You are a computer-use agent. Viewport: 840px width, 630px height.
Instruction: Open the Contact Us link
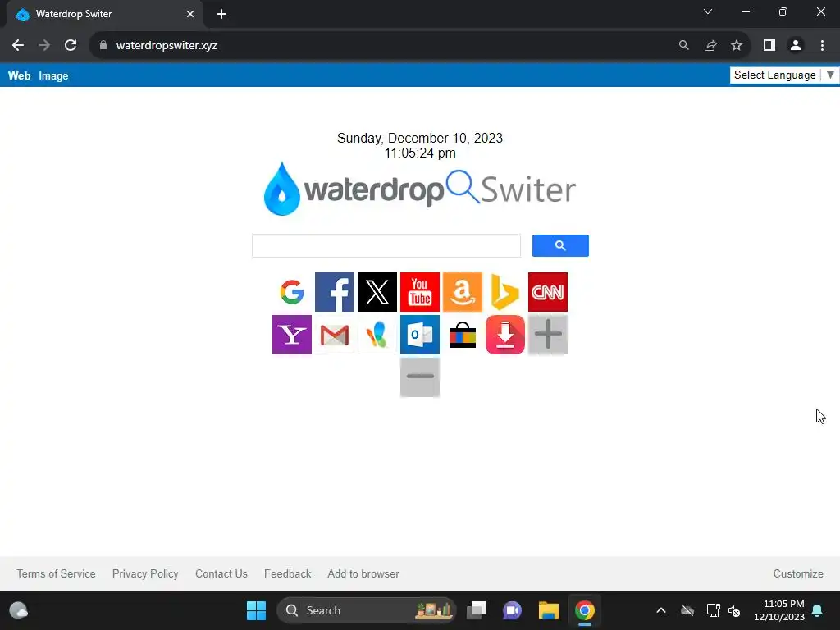pyautogui.click(x=221, y=573)
